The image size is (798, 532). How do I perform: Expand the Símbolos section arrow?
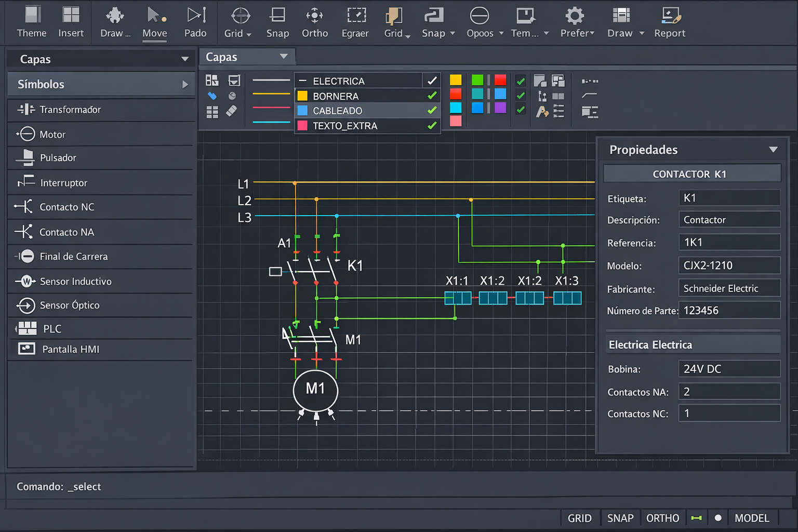point(185,84)
